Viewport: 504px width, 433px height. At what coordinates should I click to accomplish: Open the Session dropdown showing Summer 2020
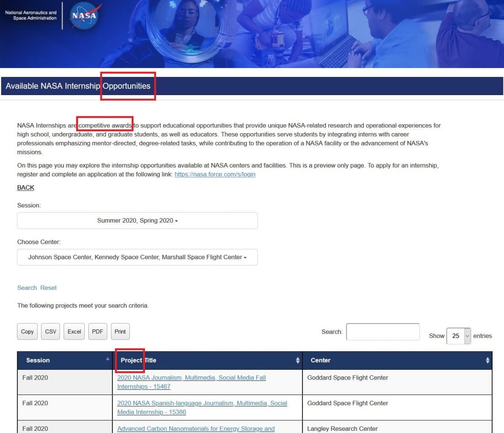pos(137,221)
